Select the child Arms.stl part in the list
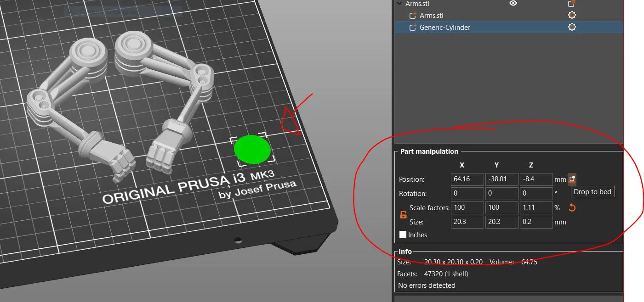The width and height of the screenshot is (644, 302). 431,15
